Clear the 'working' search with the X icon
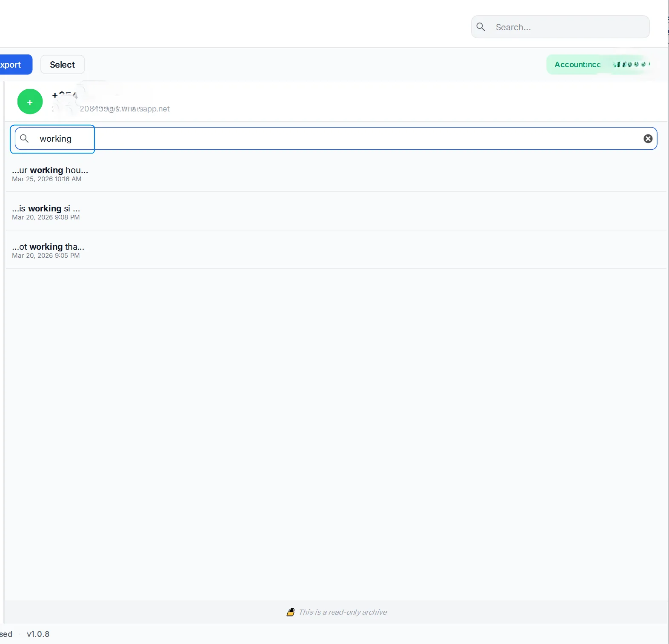 [648, 139]
